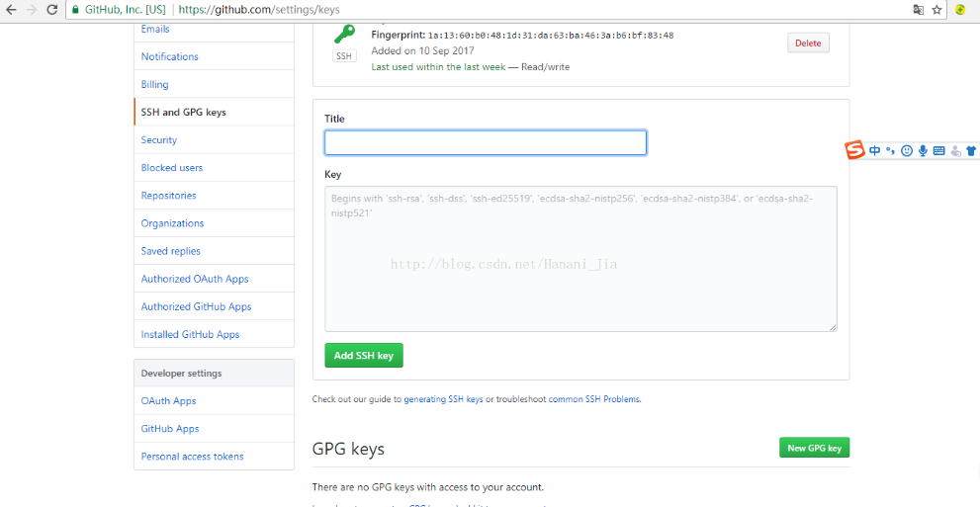
Task: Open the common SSH Problems link
Action: point(593,399)
